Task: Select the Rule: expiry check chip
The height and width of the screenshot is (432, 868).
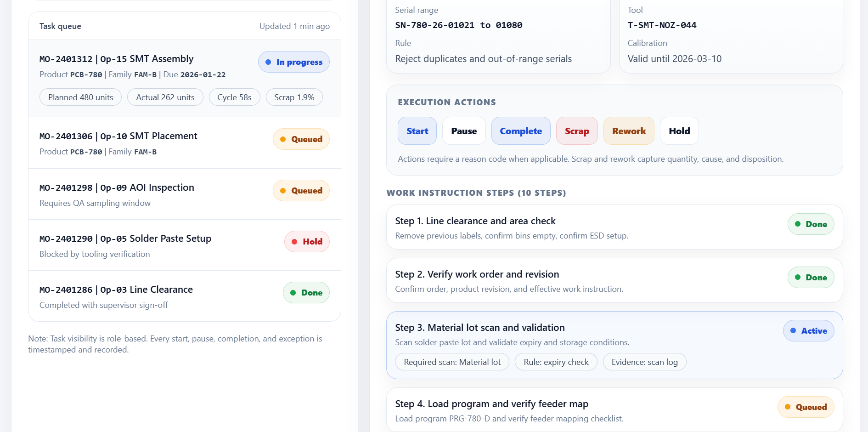Action: point(556,362)
